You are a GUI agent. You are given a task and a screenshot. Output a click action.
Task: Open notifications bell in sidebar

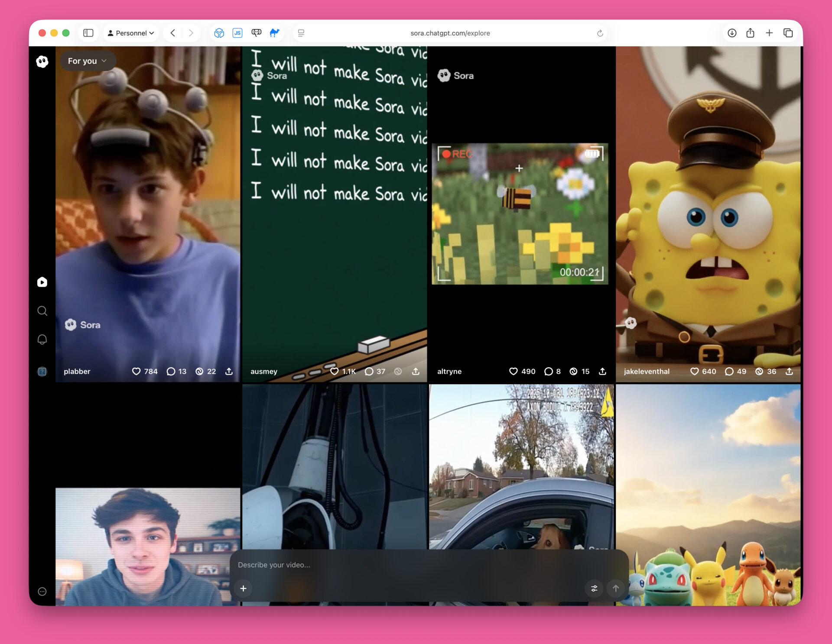pyautogui.click(x=42, y=340)
